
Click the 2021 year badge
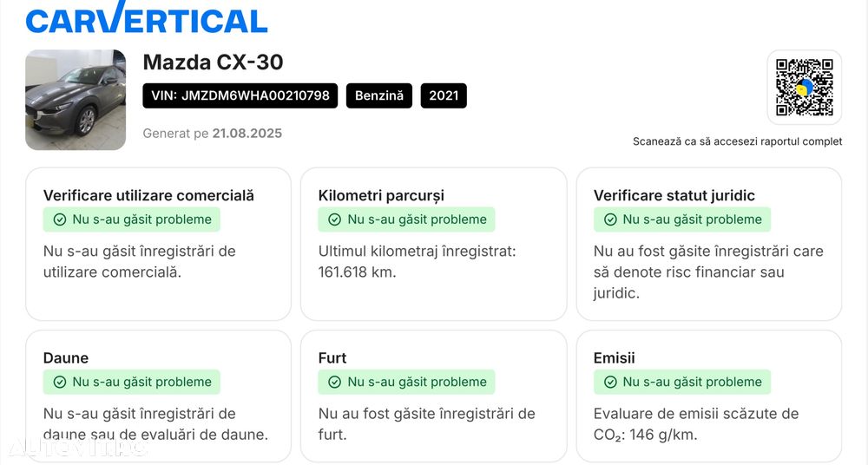click(444, 95)
